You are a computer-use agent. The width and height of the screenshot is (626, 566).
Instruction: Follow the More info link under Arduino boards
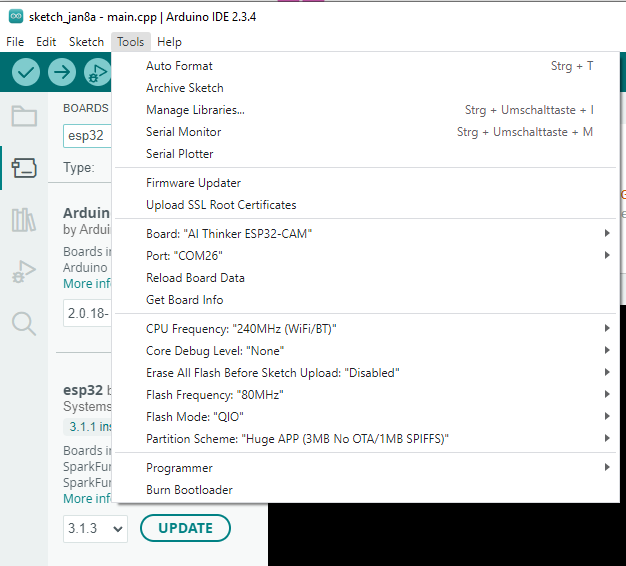(87, 283)
